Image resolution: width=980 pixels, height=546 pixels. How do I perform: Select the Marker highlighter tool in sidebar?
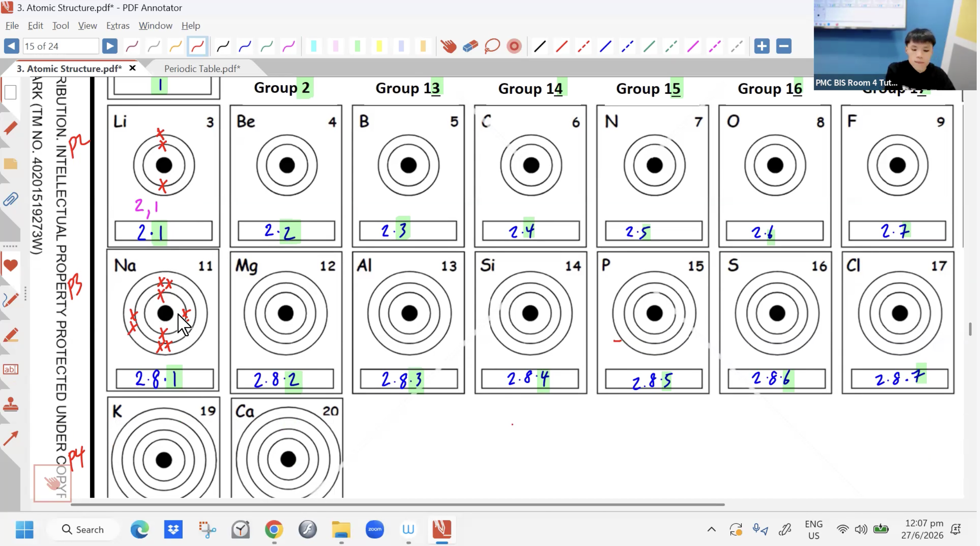click(x=10, y=335)
